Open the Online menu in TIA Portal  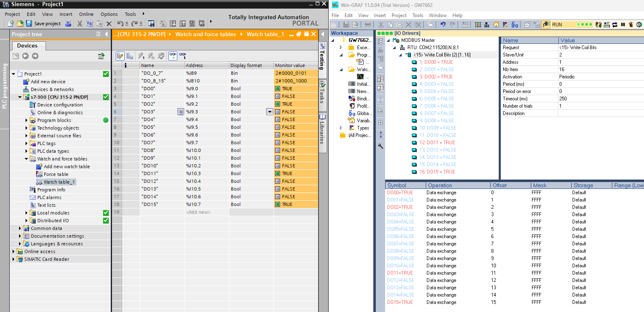click(86, 14)
